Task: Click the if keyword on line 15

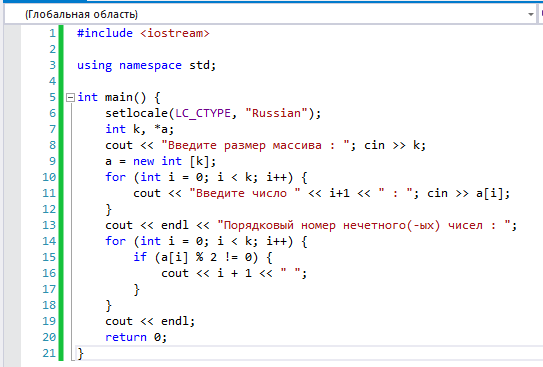Action: (140, 257)
